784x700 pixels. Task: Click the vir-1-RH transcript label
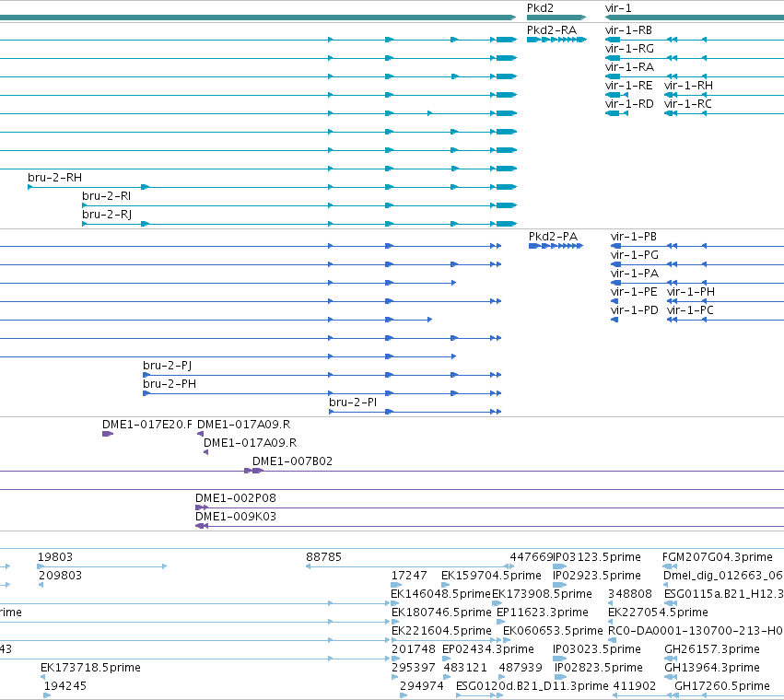click(688, 86)
